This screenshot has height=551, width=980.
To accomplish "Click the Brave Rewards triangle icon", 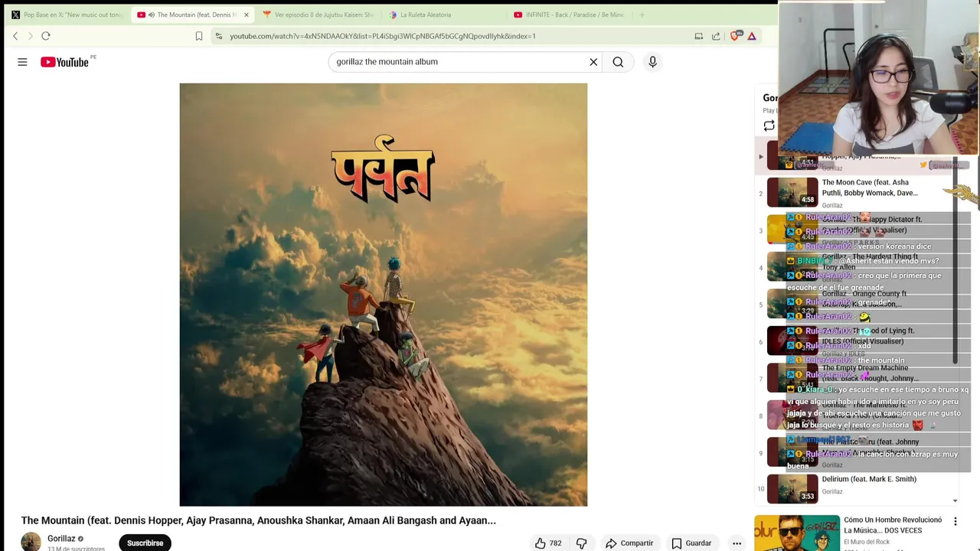I will point(752,36).
